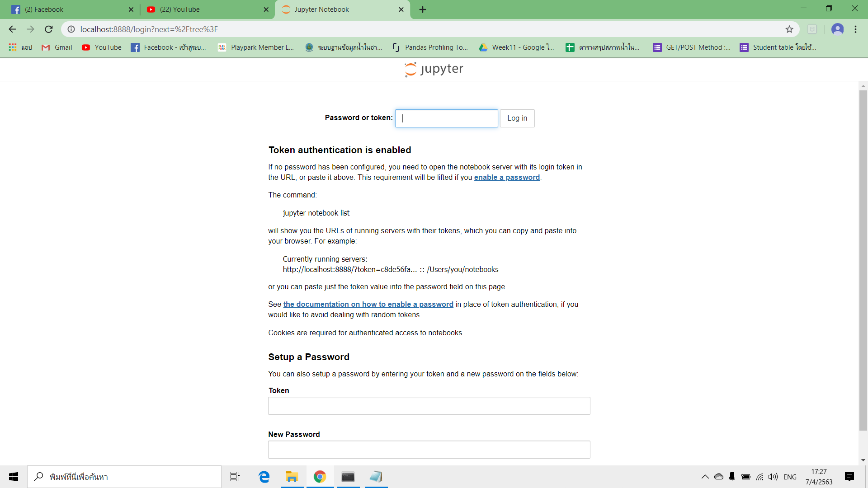The image size is (868, 488).
Task: Click the Token input field
Action: point(429,406)
